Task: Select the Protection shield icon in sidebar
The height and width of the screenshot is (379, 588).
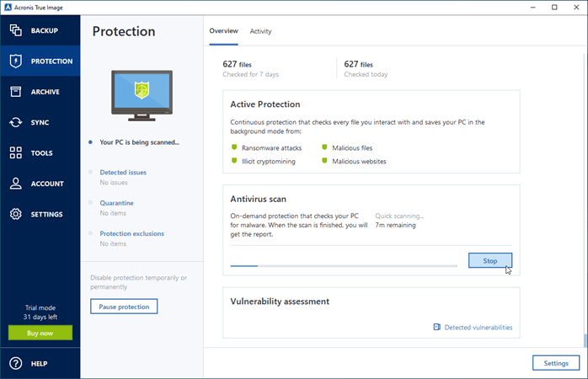Action: pos(15,61)
